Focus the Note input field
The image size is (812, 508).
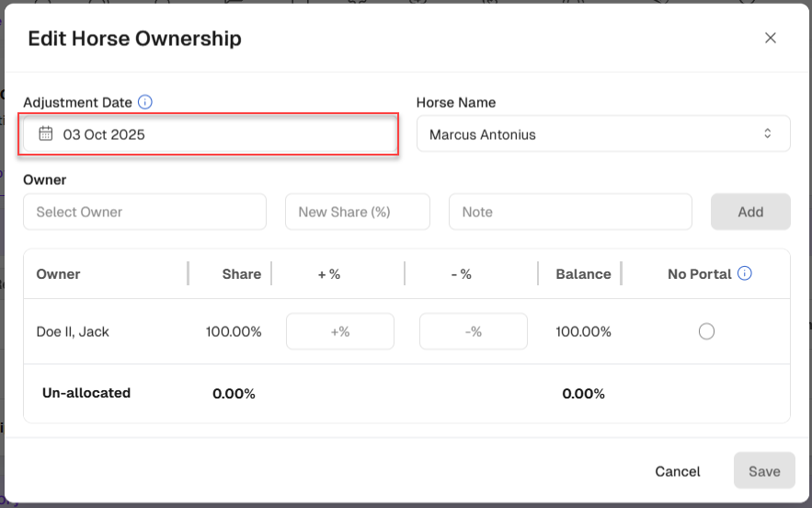[x=570, y=212]
